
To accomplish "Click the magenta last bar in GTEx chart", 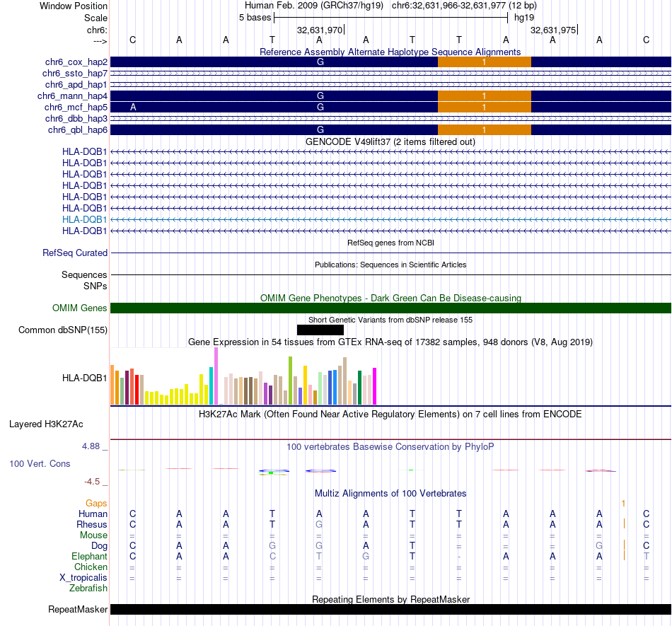I will 375,386.
